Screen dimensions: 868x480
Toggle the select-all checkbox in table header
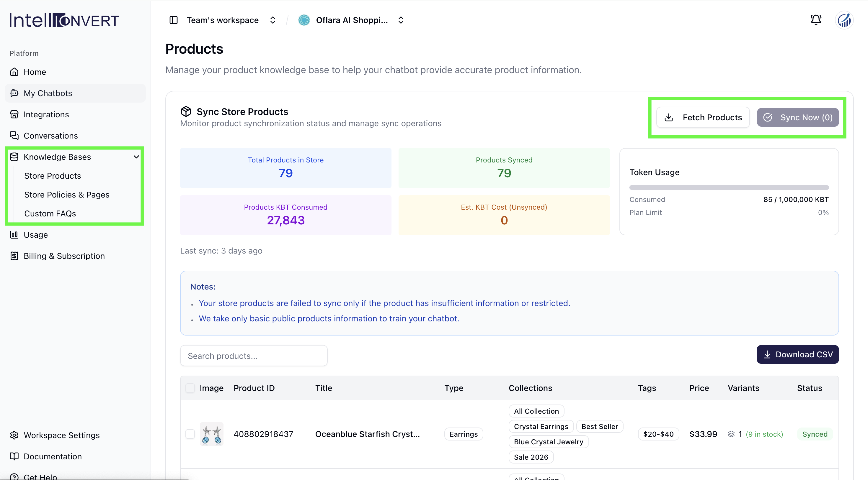190,388
